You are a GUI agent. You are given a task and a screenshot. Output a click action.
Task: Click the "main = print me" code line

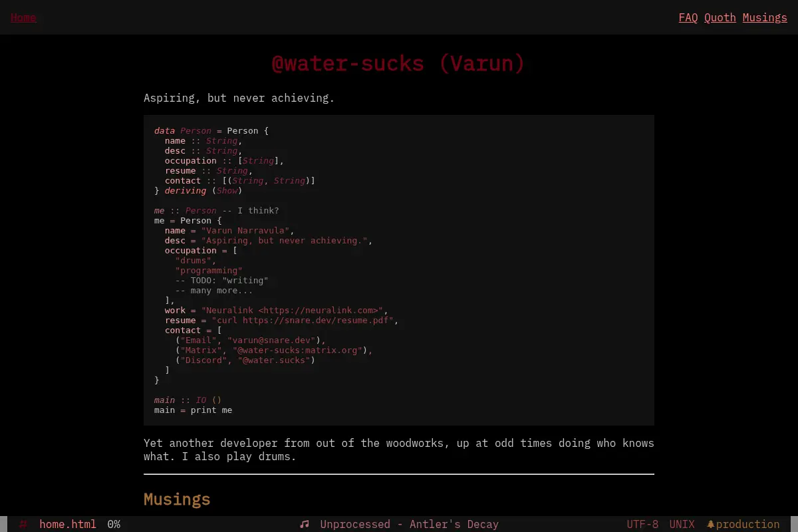pos(194,410)
